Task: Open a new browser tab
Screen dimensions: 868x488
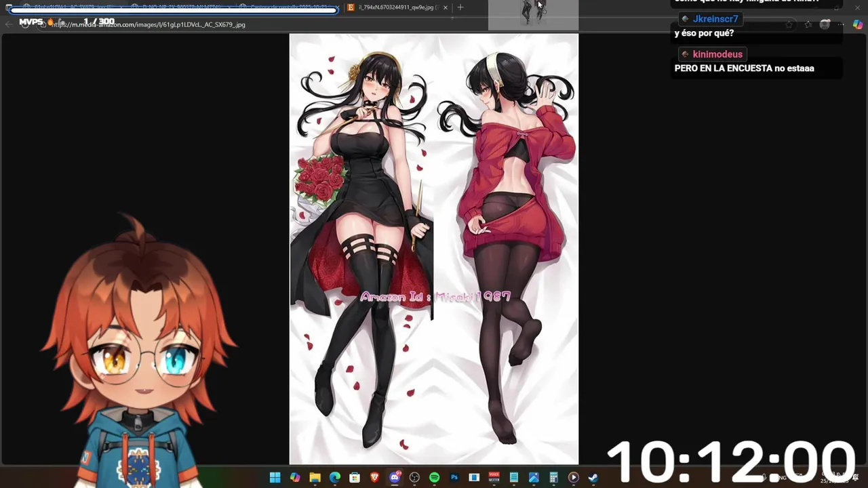Action: coord(460,7)
